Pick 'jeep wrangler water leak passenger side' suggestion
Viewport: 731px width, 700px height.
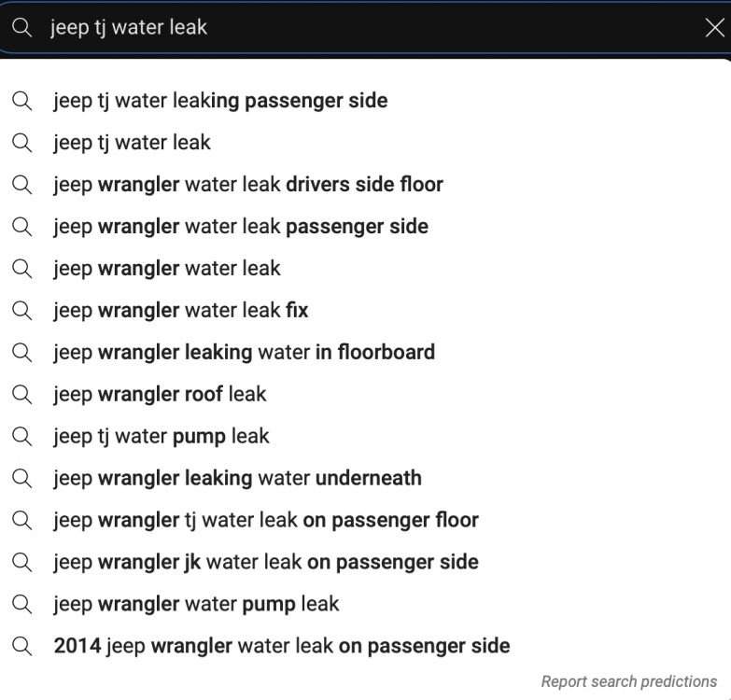(x=240, y=227)
